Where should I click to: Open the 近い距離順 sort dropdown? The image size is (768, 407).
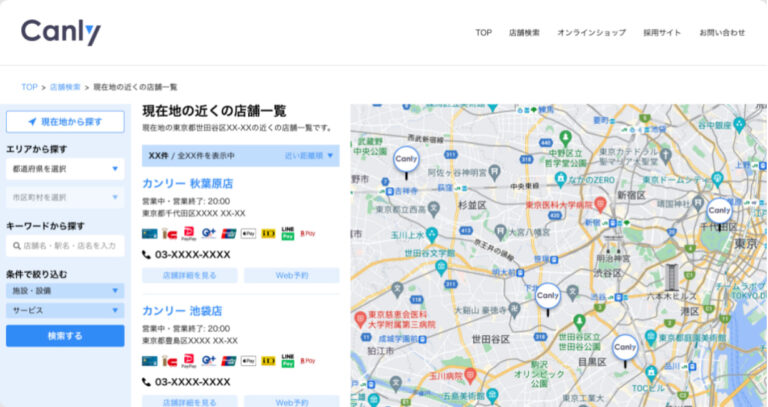pyautogui.click(x=309, y=156)
